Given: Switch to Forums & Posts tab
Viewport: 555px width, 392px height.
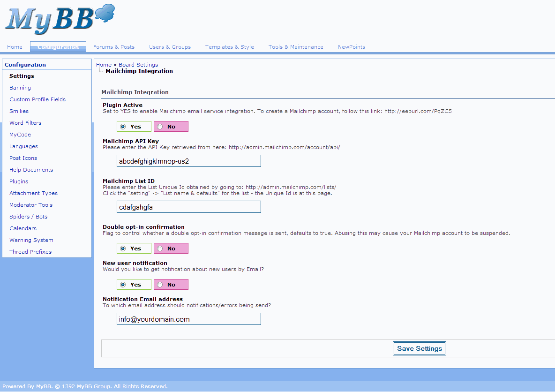Looking at the screenshot, I should click(114, 47).
